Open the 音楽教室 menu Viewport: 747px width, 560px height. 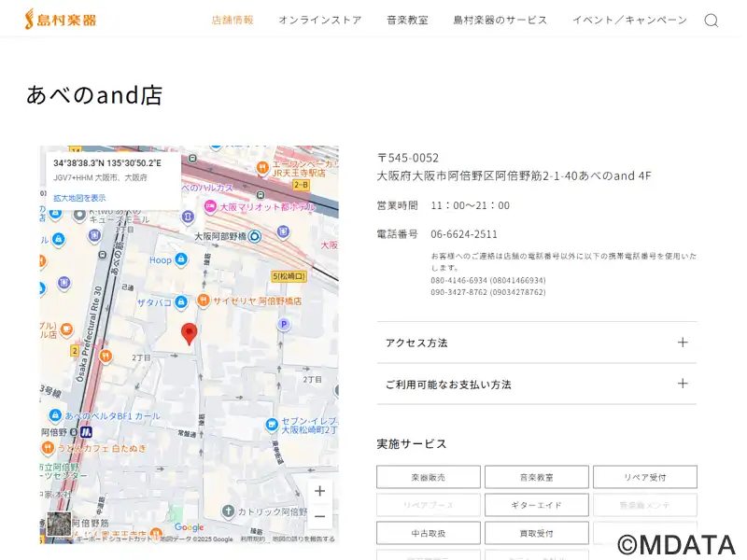click(407, 20)
